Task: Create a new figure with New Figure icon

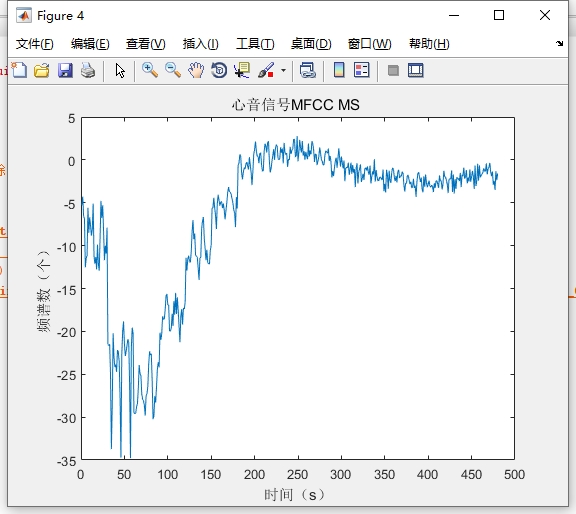Action: click(x=19, y=70)
